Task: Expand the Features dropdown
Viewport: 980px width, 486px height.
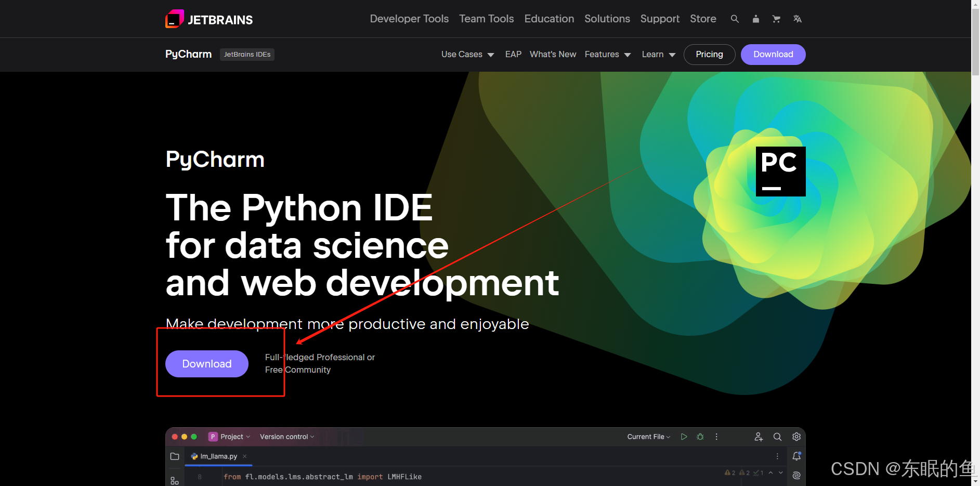Action: point(608,54)
